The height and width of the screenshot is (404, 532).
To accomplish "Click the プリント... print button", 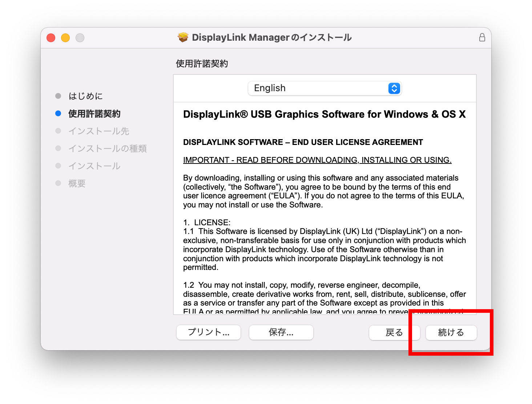I will [x=209, y=332].
